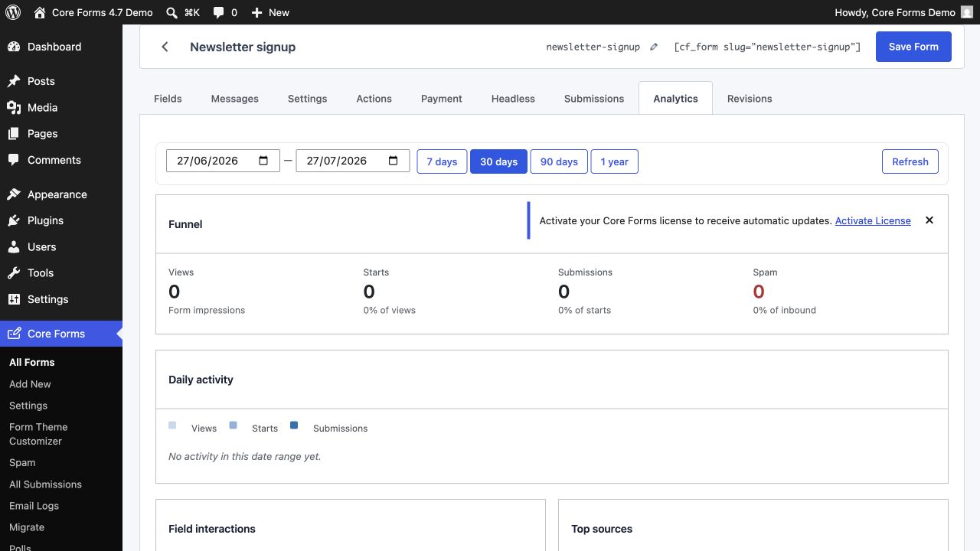Open Media in the sidebar

click(61, 107)
